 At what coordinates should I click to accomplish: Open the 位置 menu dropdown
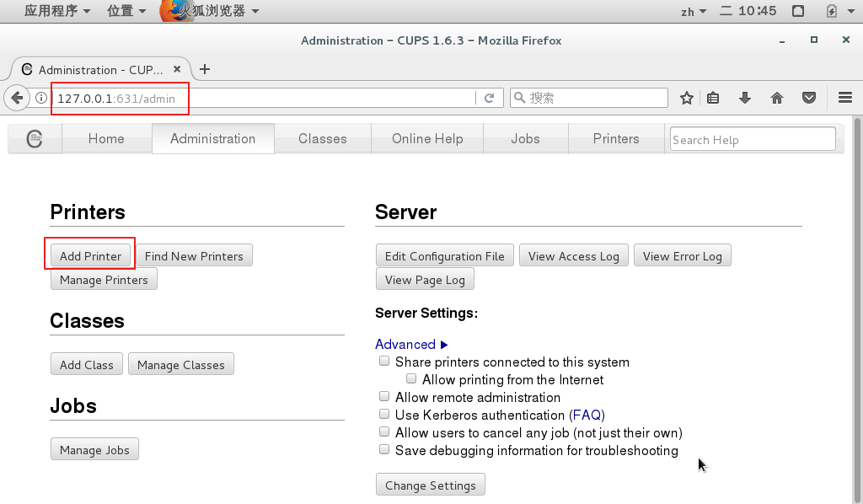point(126,11)
